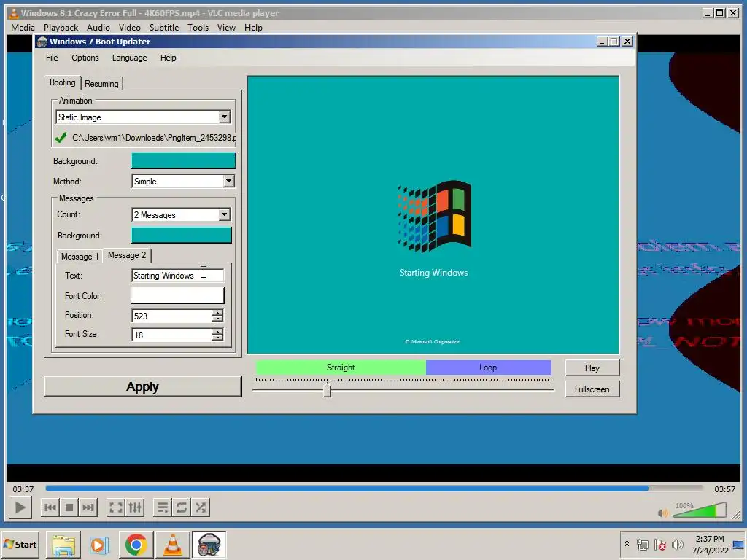Open File Explorer from the taskbar

(63, 544)
